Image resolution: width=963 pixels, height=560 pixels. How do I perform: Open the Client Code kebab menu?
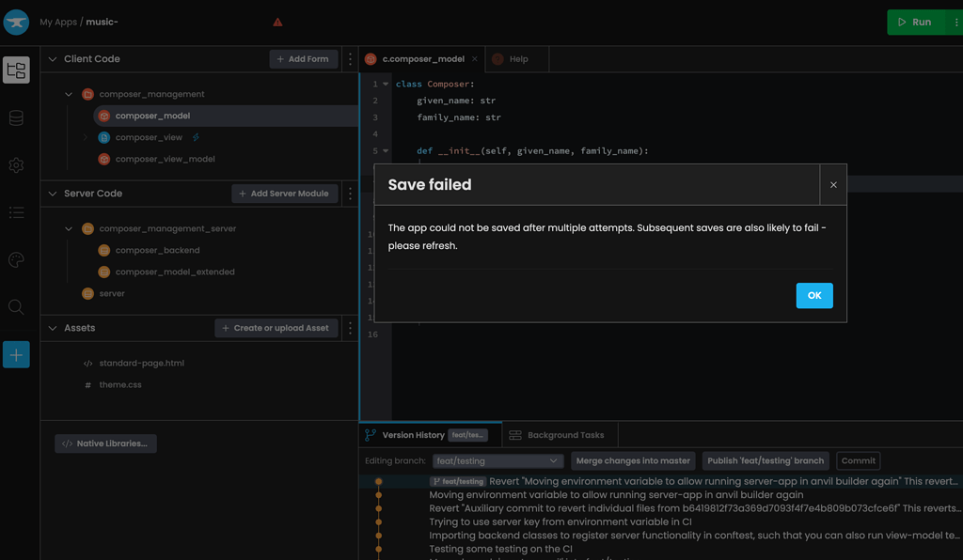click(x=350, y=58)
